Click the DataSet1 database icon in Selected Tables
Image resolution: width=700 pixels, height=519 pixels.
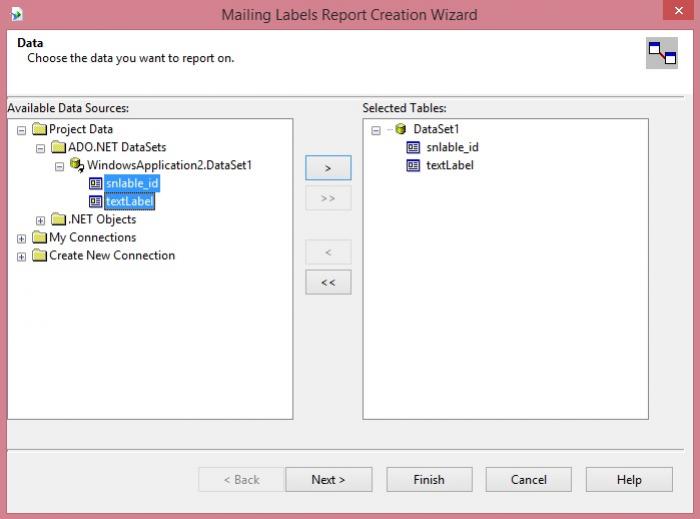coord(401,129)
